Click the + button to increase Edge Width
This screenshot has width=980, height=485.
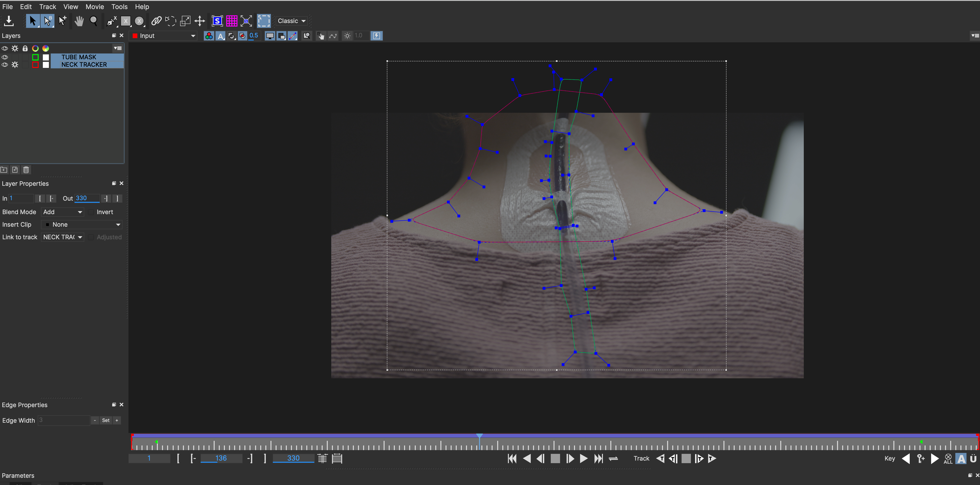116,420
